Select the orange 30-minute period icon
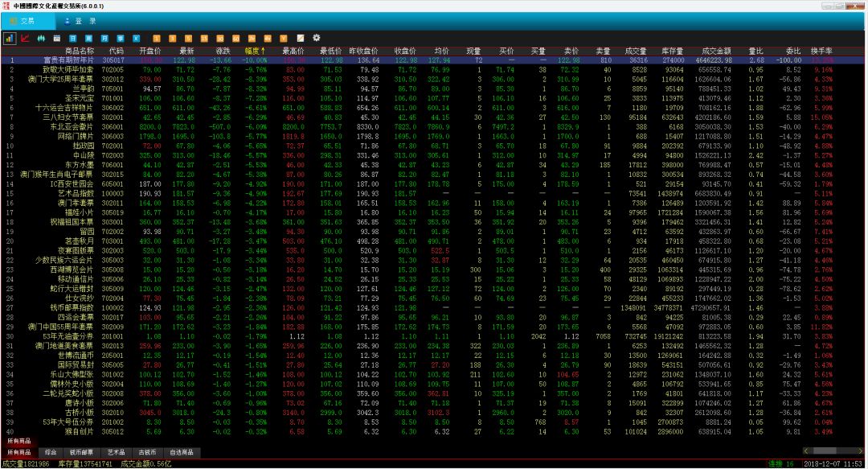This screenshot has width=868, height=469. click(220, 39)
